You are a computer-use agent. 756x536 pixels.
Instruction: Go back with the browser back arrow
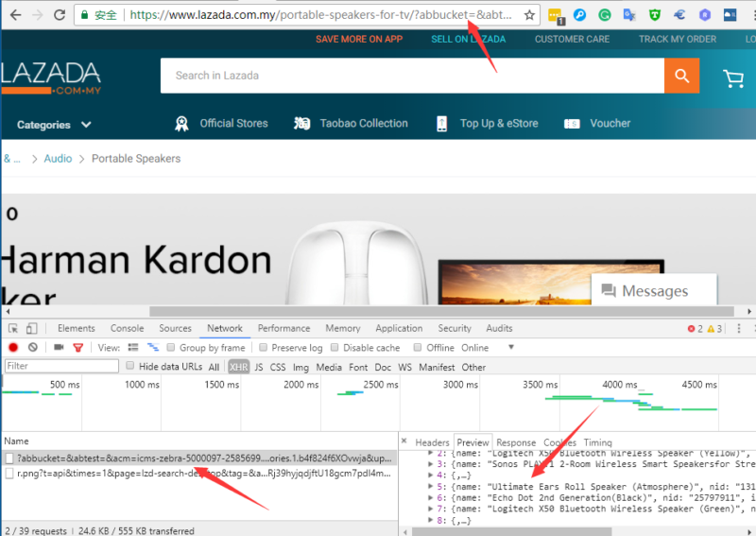pyautogui.click(x=15, y=15)
